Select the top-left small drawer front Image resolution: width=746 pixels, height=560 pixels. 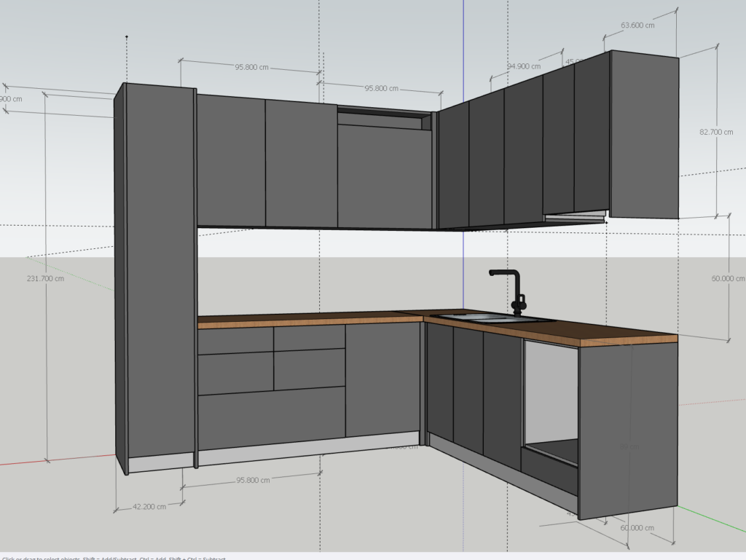(x=235, y=340)
